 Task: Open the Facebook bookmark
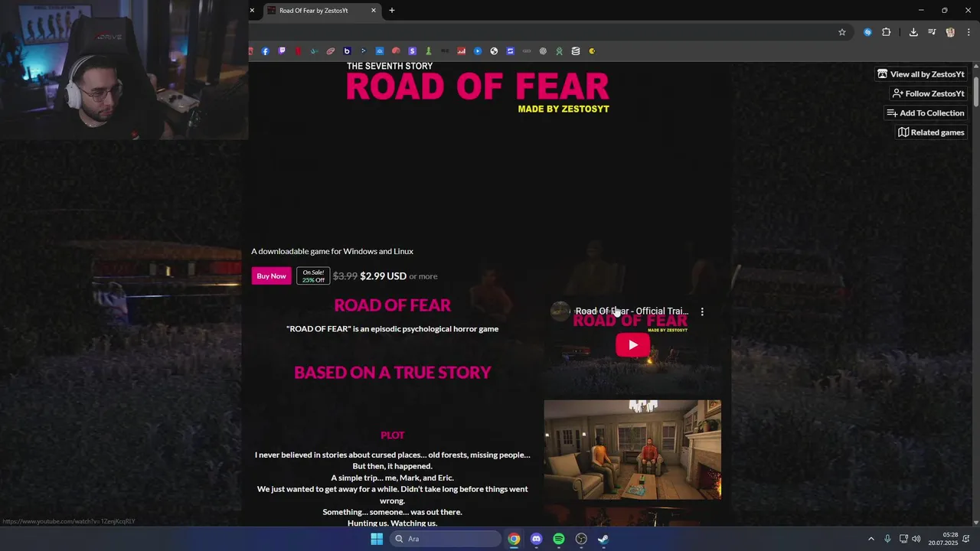266,51
